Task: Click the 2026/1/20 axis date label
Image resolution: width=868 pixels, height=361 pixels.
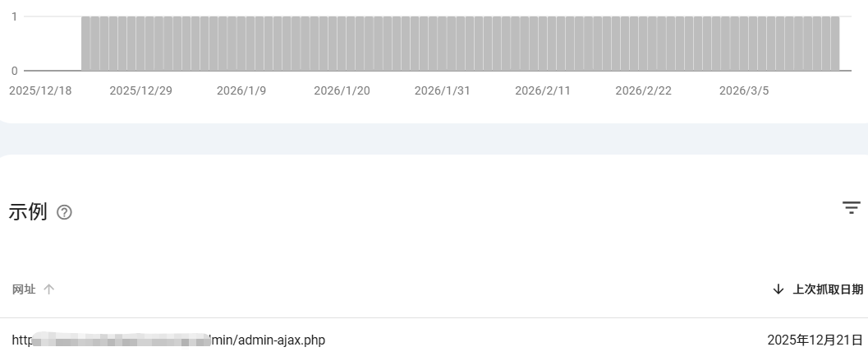Action: 342,90
